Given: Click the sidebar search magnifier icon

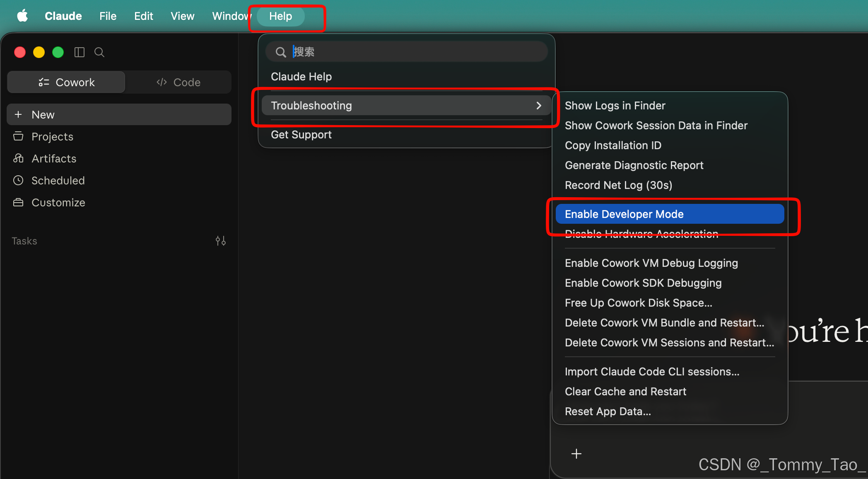Looking at the screenshot, I should coord(99,52).
